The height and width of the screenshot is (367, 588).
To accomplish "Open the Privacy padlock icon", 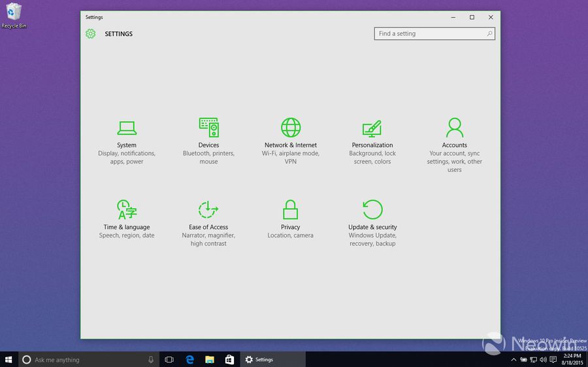I will point(290,209).
